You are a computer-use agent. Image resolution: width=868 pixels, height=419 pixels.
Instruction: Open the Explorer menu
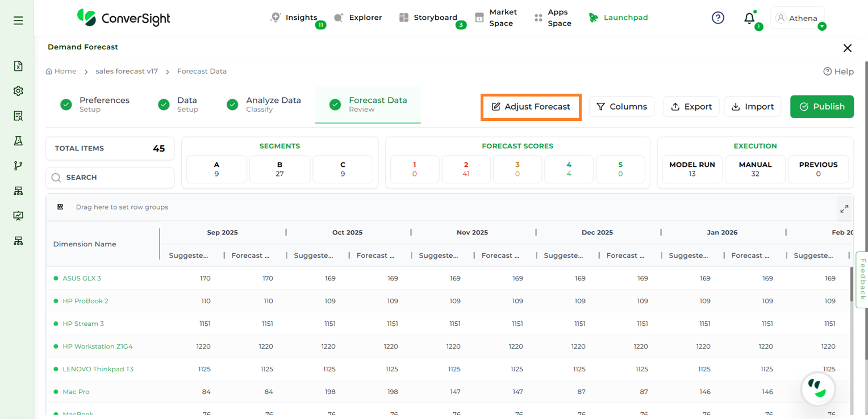click(358, 18)
